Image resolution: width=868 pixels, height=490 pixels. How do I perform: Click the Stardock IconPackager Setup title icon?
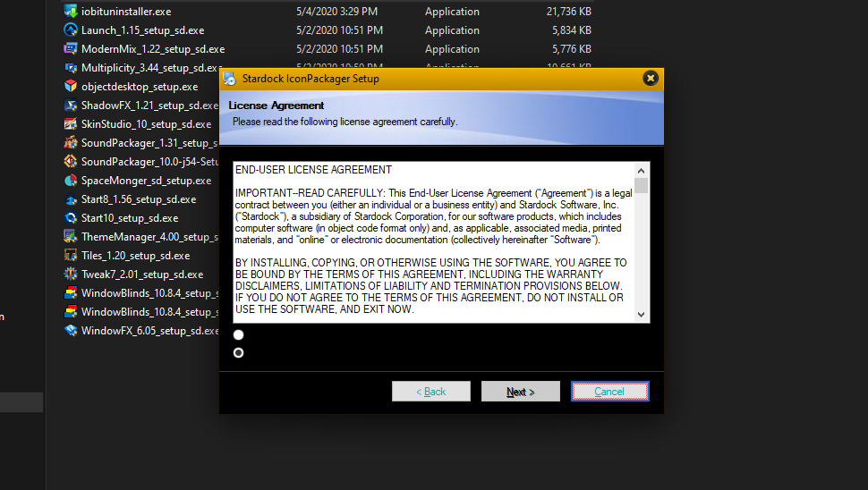230,79
